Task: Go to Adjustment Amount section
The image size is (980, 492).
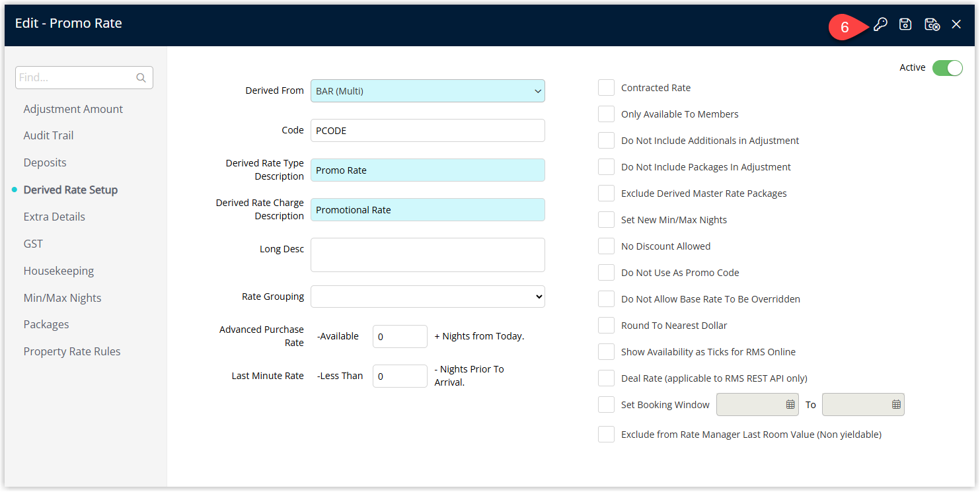Action: click(x=73, y=109)
